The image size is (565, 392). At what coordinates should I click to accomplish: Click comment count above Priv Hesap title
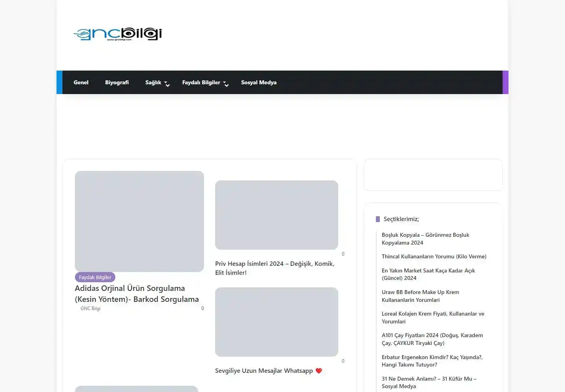point(343,254)
